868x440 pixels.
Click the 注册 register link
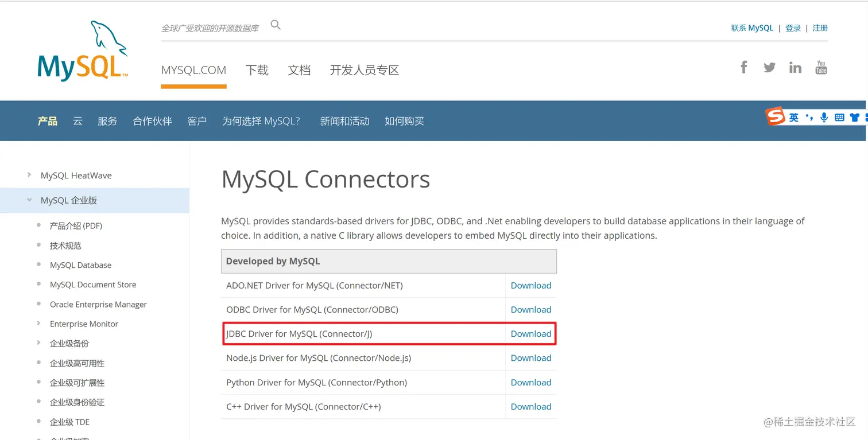click(820, 28)
